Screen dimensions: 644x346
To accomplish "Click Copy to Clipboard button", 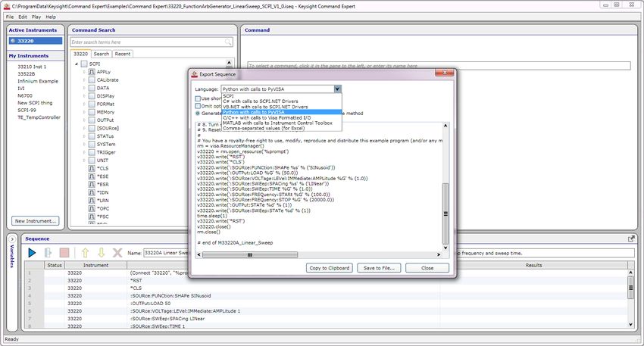I will pos(330,267).
